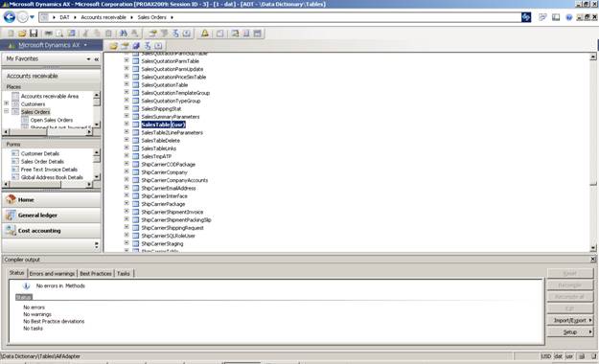The height and width of the screenshot is (364, 599).
Task: Click the binoculars Find toolbar icon
Action: (124, 34)
